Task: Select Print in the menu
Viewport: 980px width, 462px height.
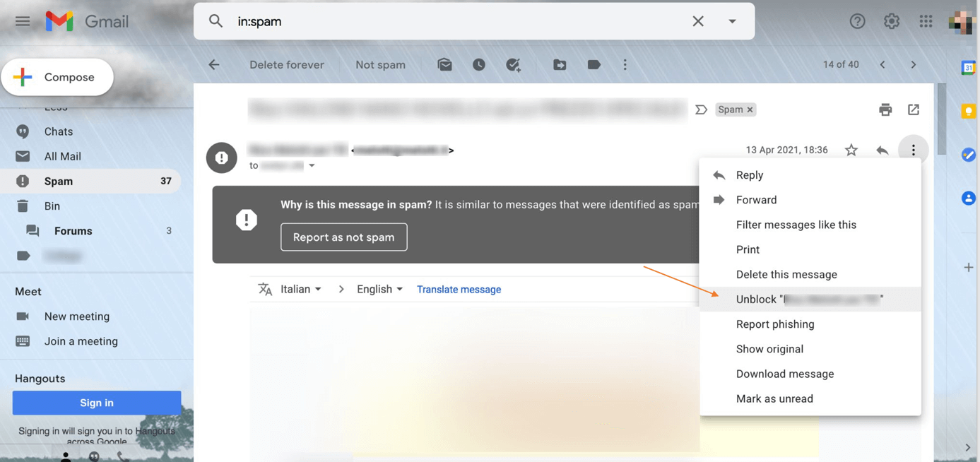Action: click(810, 249)
